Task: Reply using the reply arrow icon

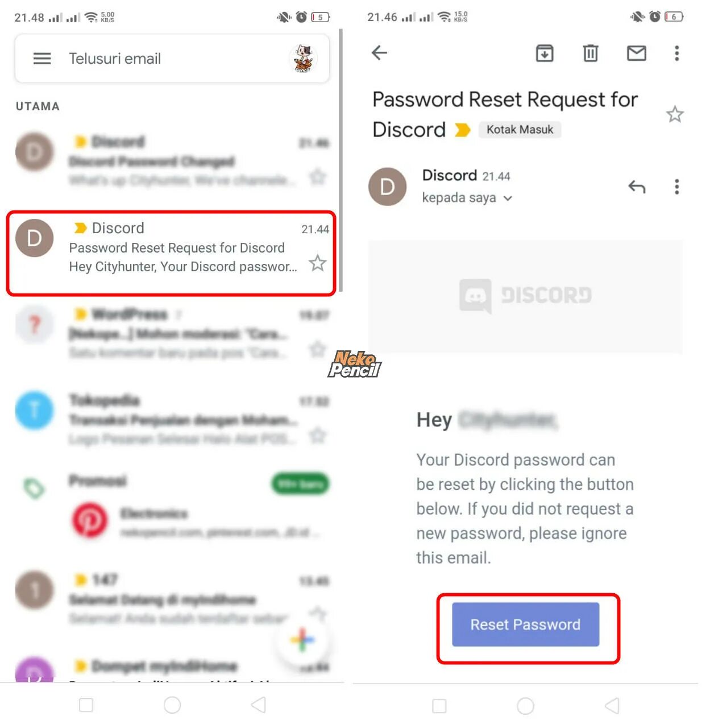Action: click(637, 187)
